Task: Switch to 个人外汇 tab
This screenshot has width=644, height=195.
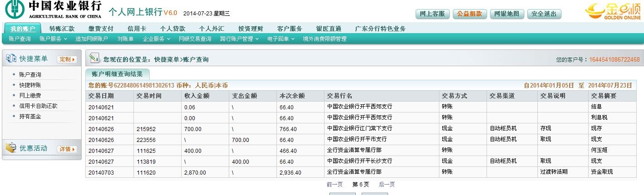Action: [x=211, y=29]
